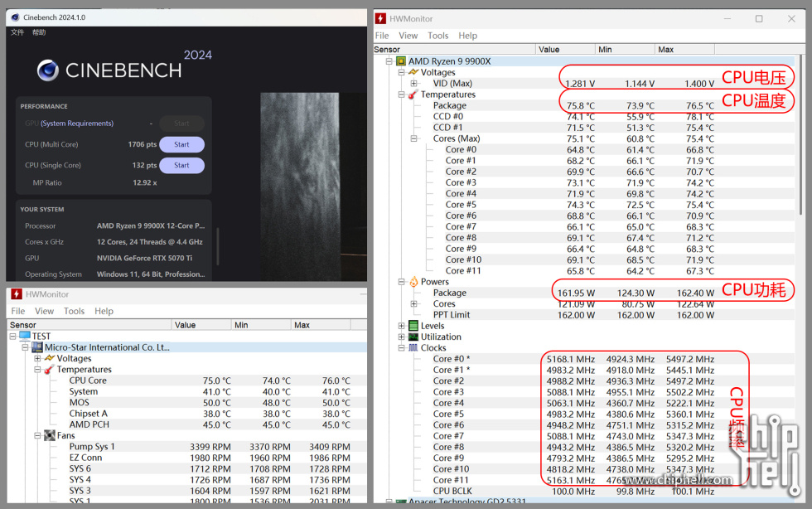Collapse the Fans node

click(37, 436)
